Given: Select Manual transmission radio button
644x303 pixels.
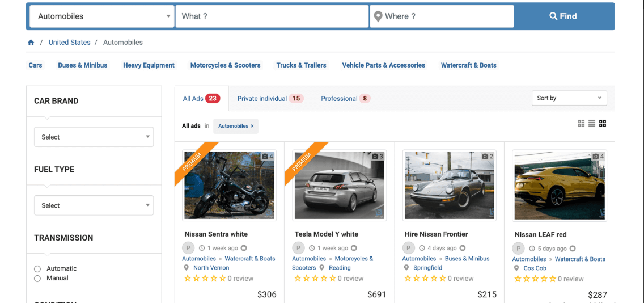Looking at the screenshot, I should click(x=37, y=279).
